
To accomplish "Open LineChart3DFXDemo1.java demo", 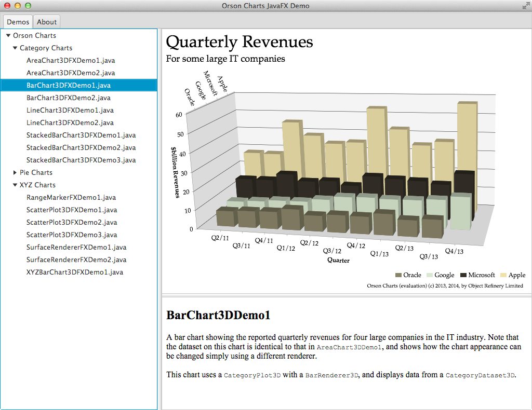I will tap(70, 110).
